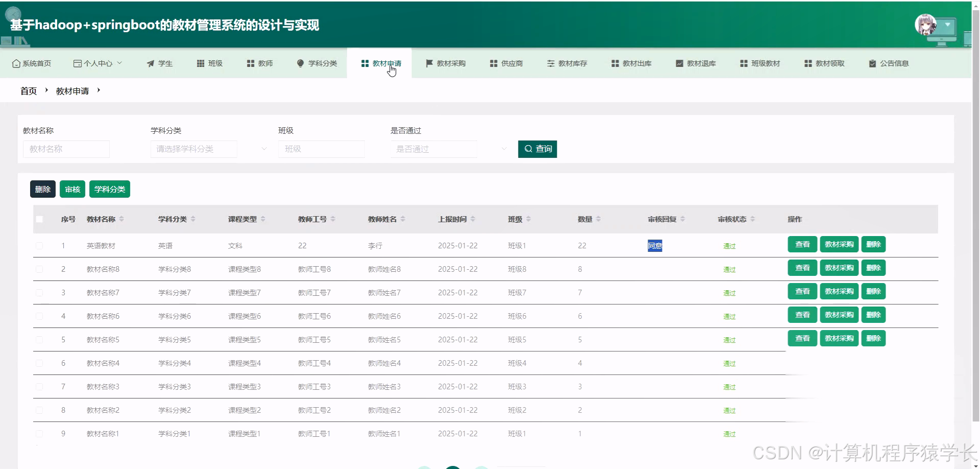Screen dimensions: 980x469
Task: Open the 班级 classes module icon
Action: pos(200,63)
